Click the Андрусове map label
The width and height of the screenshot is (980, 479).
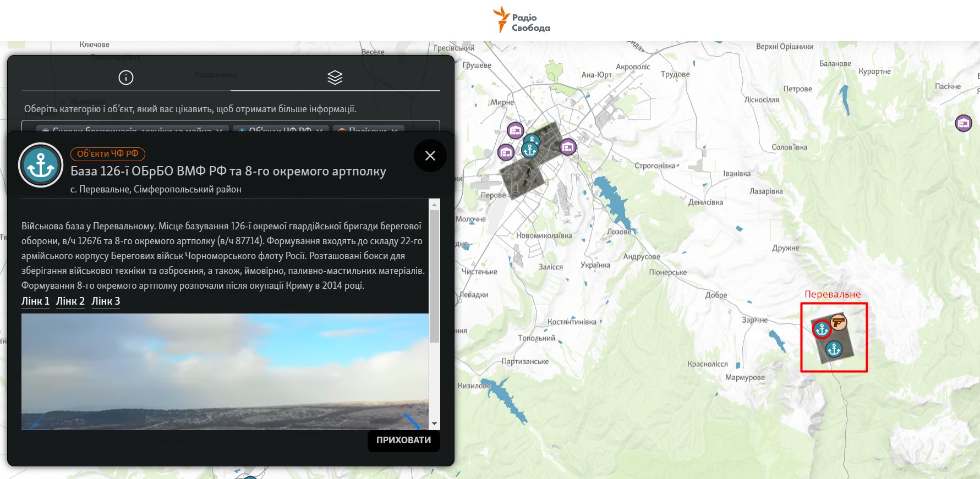(642, 257)
